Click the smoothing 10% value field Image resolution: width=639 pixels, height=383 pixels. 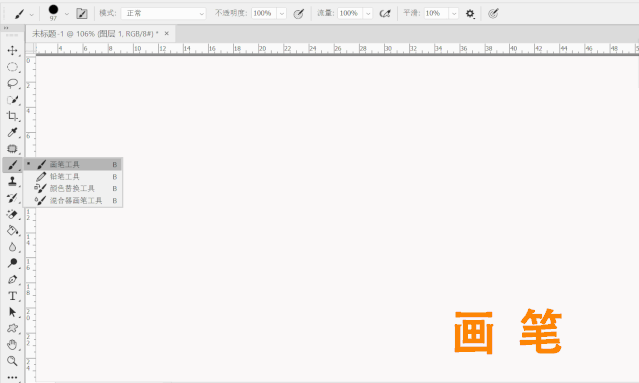[x=436, y=13]
